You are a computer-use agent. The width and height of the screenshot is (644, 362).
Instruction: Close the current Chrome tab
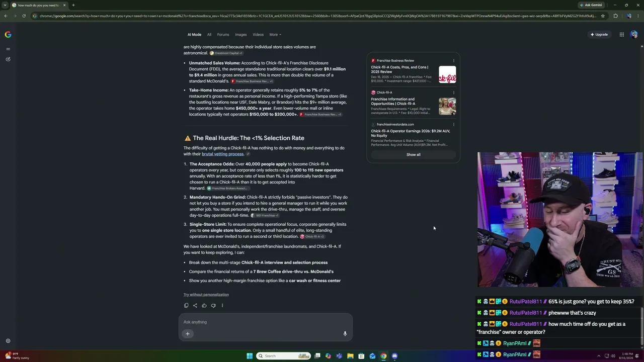click(64, 5)
